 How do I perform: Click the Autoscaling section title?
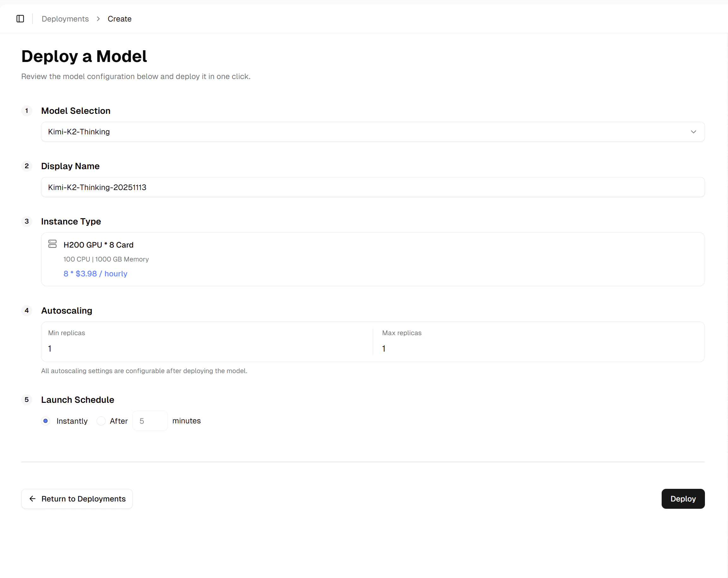(x=67, y=311)
